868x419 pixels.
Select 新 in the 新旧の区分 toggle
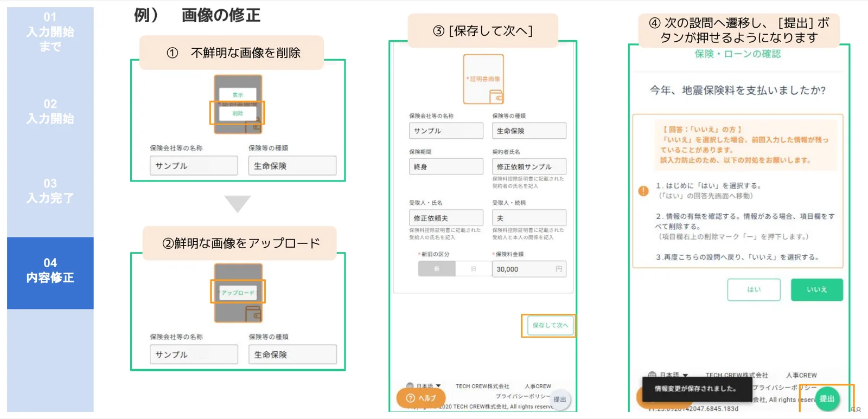[x=437, y=269]
